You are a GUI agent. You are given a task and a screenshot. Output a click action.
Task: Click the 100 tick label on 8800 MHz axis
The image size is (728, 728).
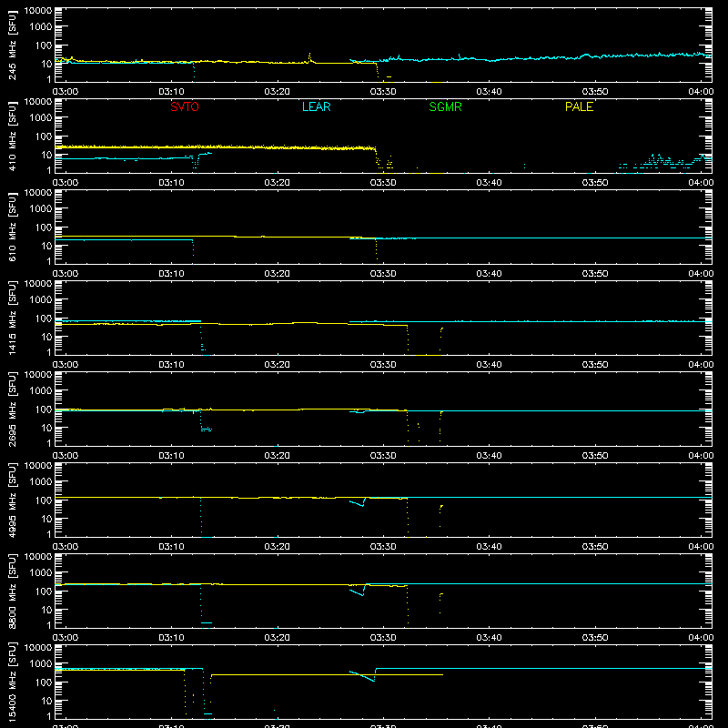point(44,591)
